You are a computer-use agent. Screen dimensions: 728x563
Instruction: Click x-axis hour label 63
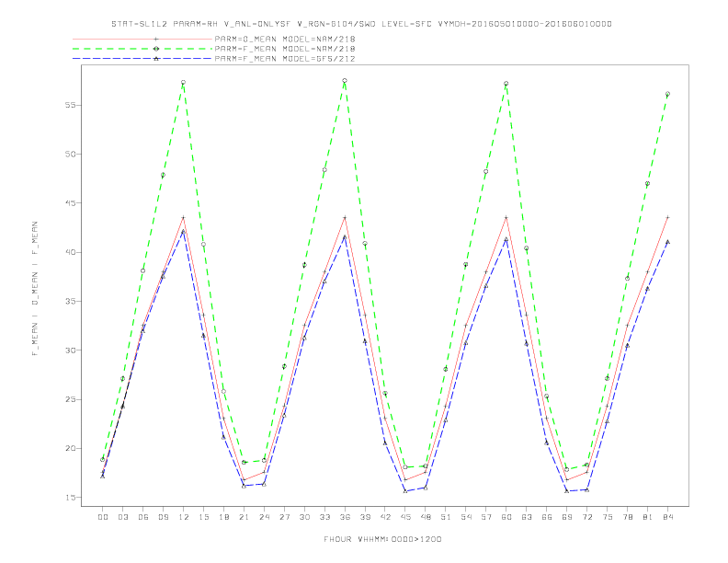527,517
